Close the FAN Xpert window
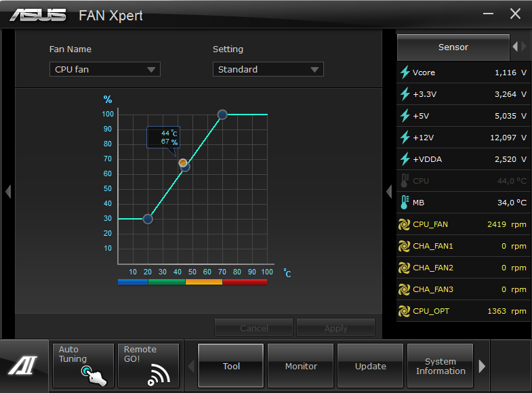This screenshot has height=393, width=532. point(515,14)
